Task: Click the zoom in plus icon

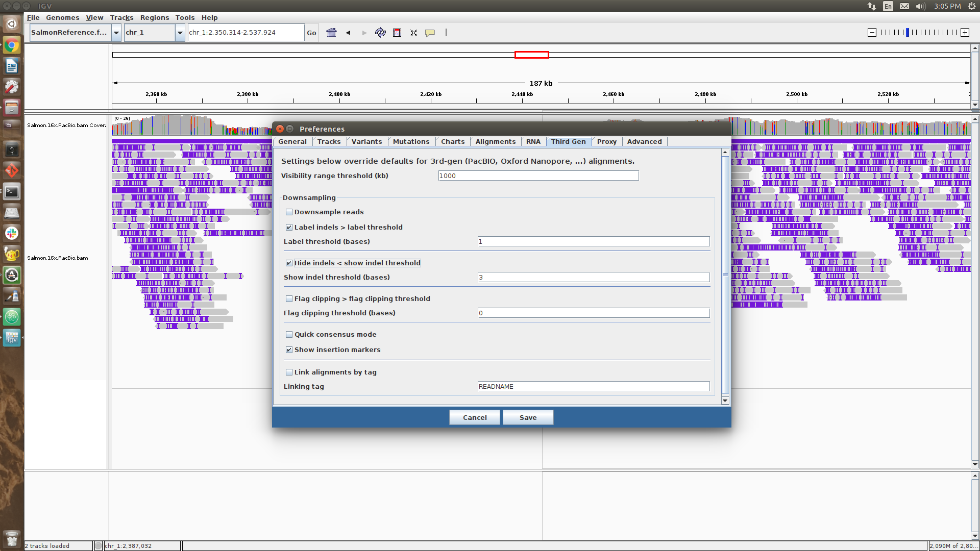Action: click(965, 33)
